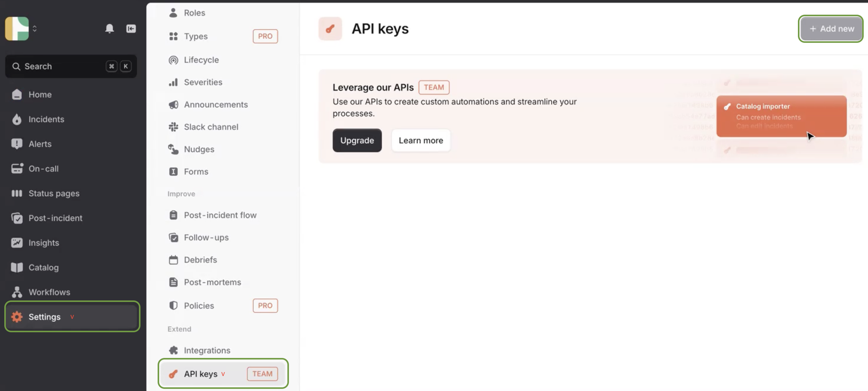Open Status pages from sidebar
The width and height of the screenshot is (868, 391).
click(x=54, y=193)
